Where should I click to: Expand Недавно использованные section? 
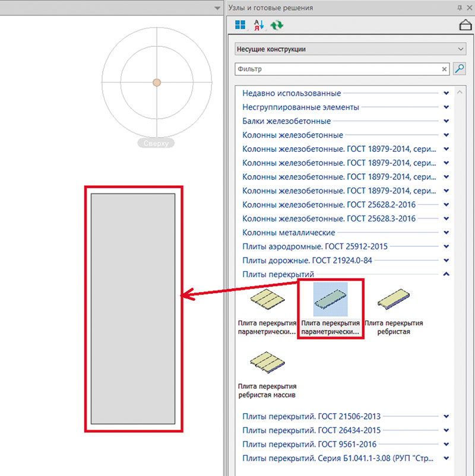coord(446,93)
